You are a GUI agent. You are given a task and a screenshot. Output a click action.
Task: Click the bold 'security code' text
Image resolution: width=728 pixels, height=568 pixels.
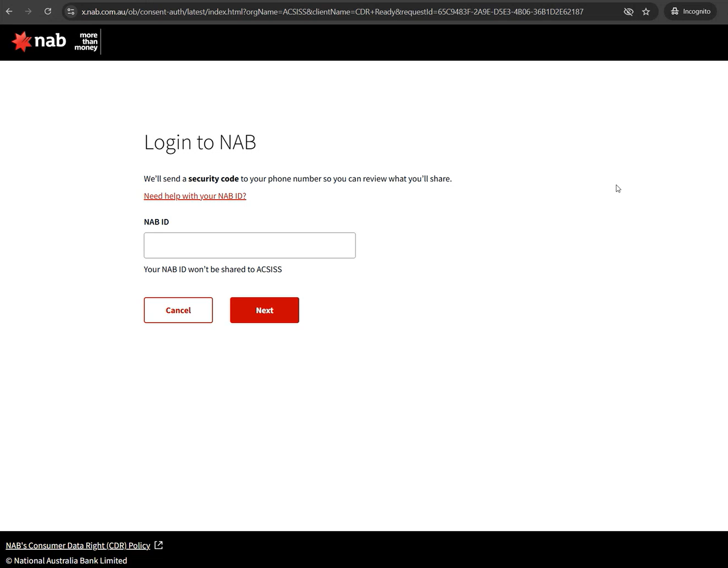[x=213, y=179]
